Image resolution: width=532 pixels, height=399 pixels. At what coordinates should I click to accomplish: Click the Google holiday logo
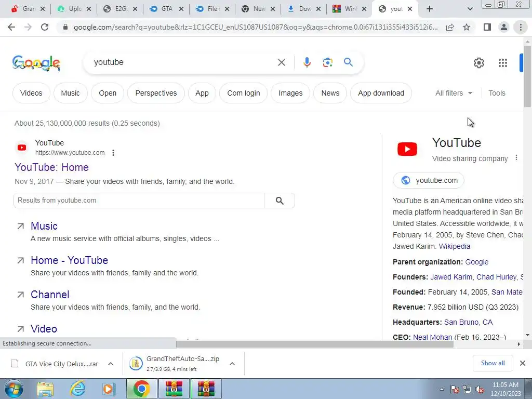(x=36, y=63)
